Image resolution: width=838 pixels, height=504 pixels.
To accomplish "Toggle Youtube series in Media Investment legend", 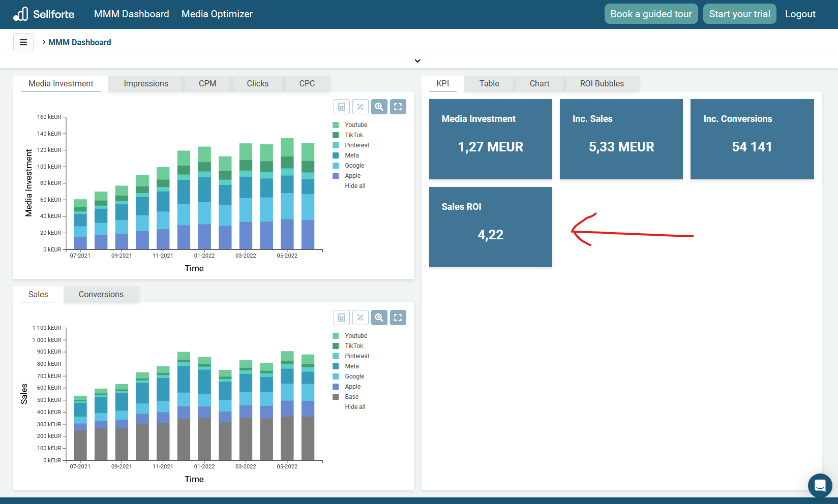I will pos(355,125).
